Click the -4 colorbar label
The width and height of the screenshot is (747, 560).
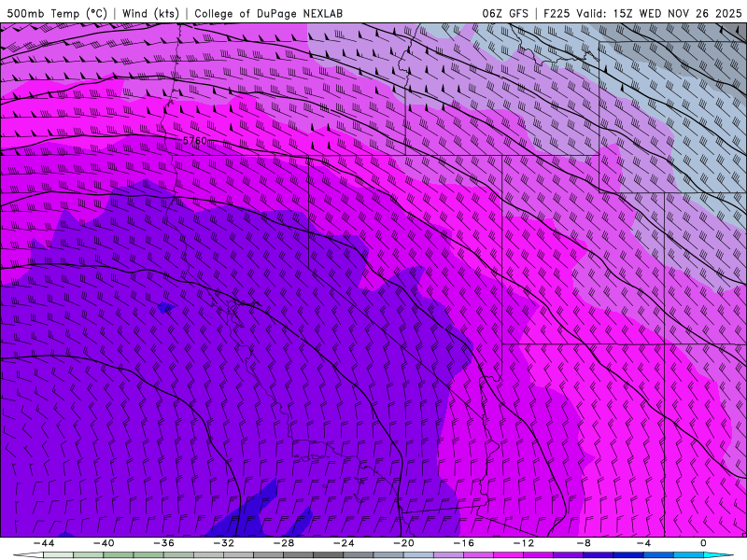644,543
